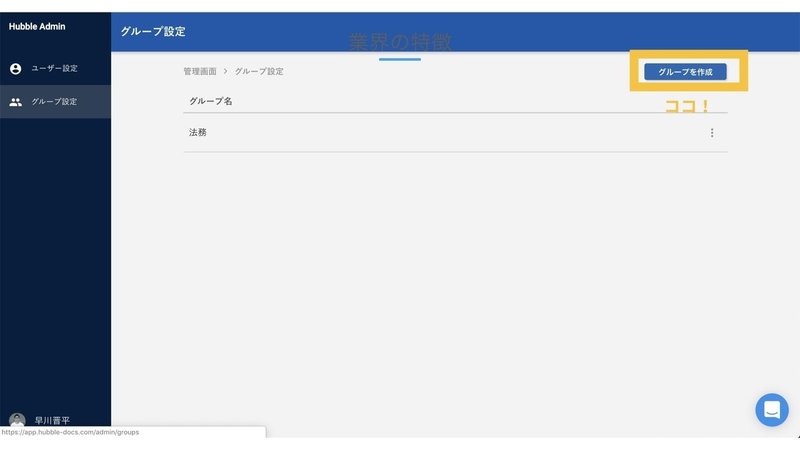
Task: Click the user settings account icon
Action: coord(15,68)
